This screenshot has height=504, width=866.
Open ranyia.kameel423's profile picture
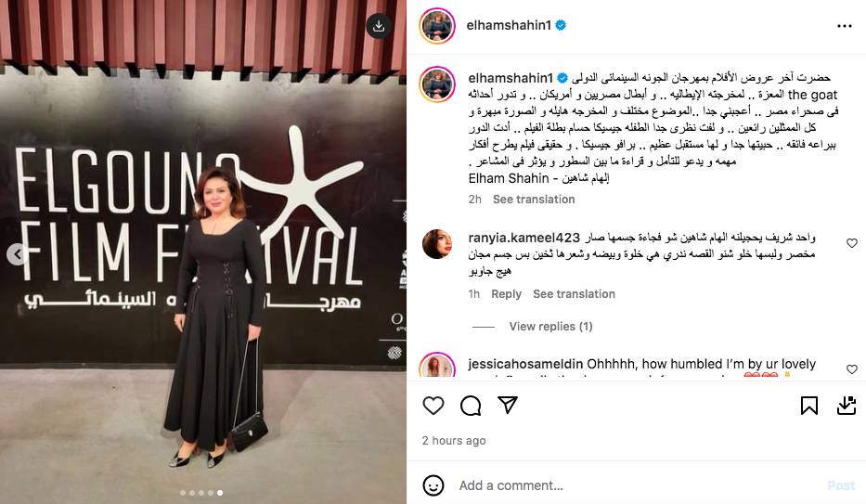pos(437,244)
